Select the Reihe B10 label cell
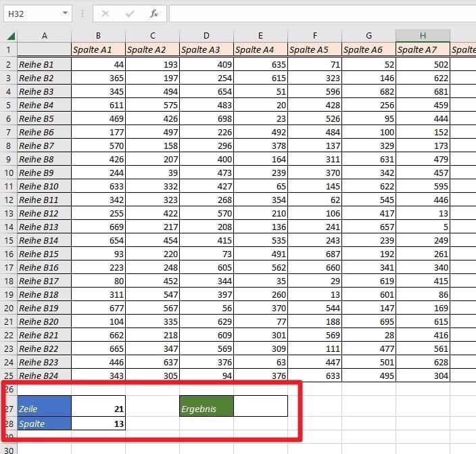Viewport: 476px width, 454px height. [45, 186]
